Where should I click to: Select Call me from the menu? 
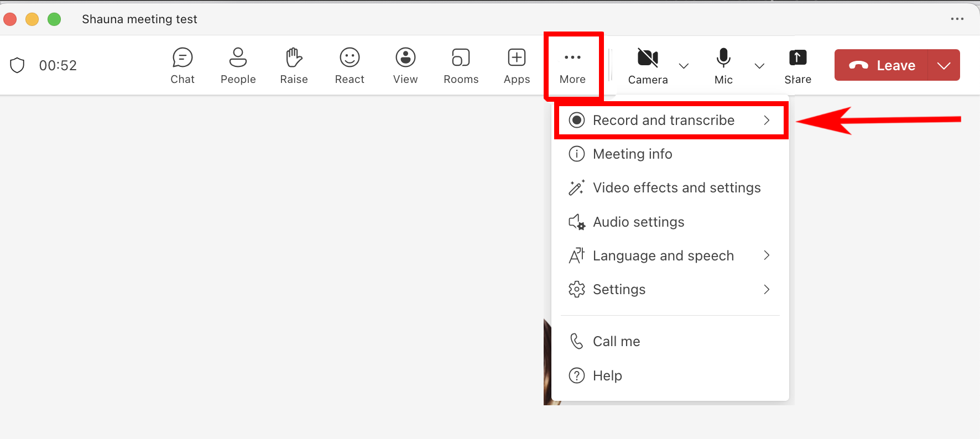tap(616, 342)
